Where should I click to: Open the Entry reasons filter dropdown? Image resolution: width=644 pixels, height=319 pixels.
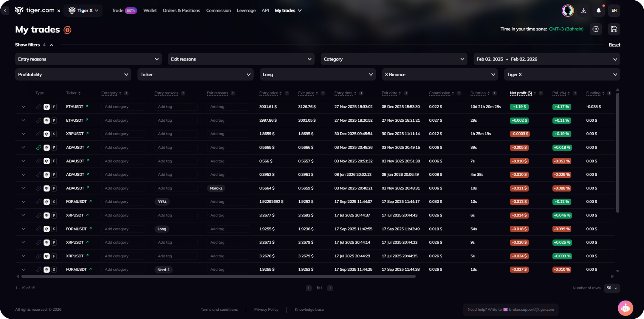[x=88, y=59]
